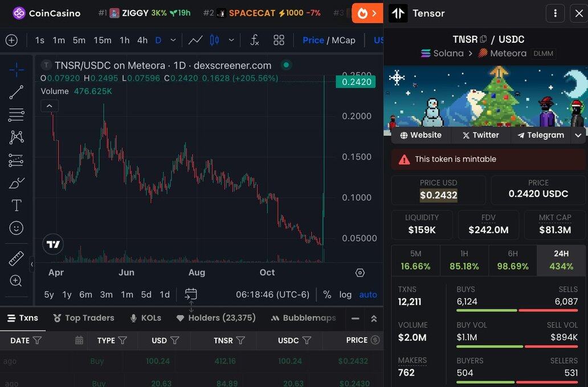
Task: Open the emoji sticker tool
Action: [17, 228]
